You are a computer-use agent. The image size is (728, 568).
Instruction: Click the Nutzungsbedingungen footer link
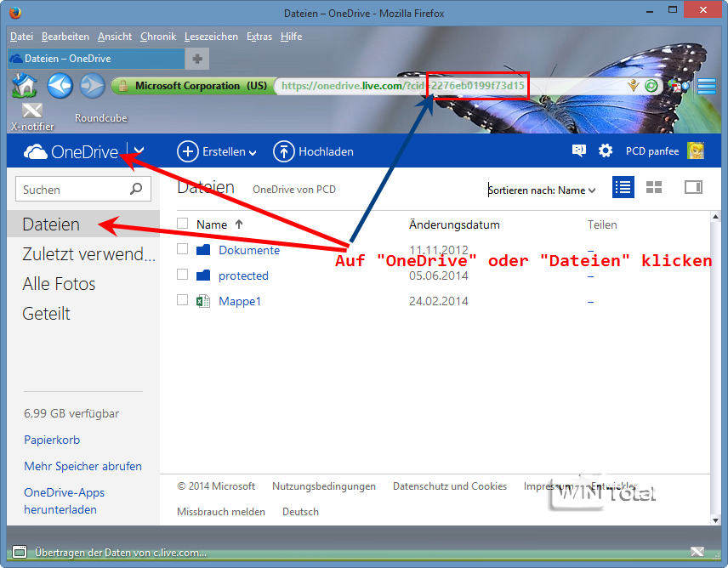(x=324, y=486)
